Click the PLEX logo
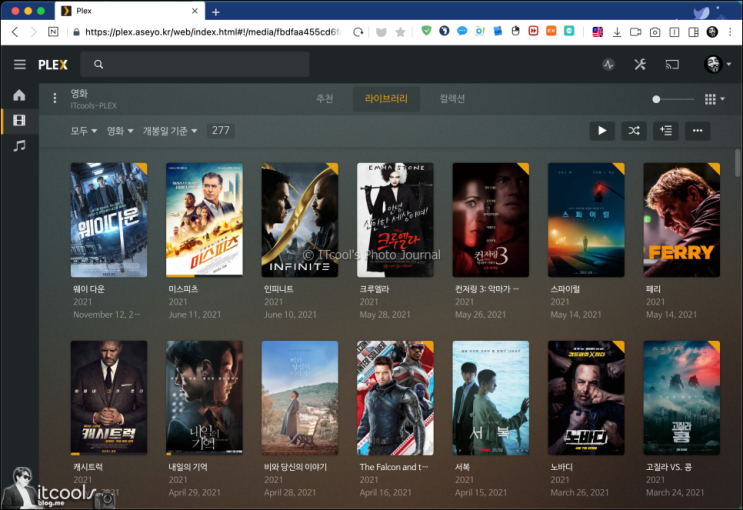The width and height of the screenshot is (743, 510). (x=53, y=65)
